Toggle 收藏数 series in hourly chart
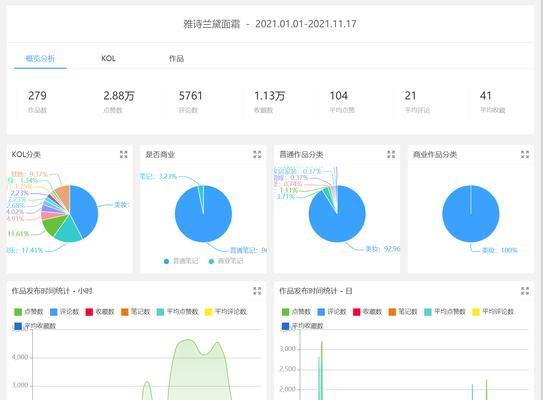The width and height of the screenshot is (543, 400). pos(100,312)
